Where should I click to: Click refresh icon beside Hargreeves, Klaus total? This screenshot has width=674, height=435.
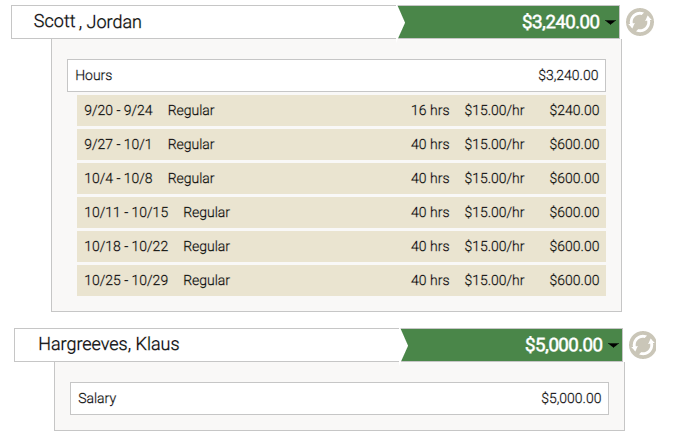coord(643,345)
